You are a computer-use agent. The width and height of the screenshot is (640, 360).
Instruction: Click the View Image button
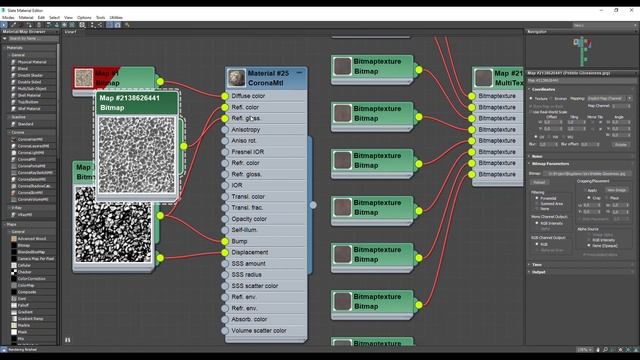click(x=616, y=190)
